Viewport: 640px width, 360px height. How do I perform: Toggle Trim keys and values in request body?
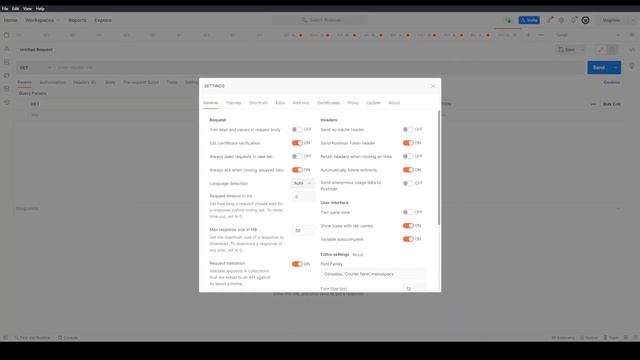point(297,129)
